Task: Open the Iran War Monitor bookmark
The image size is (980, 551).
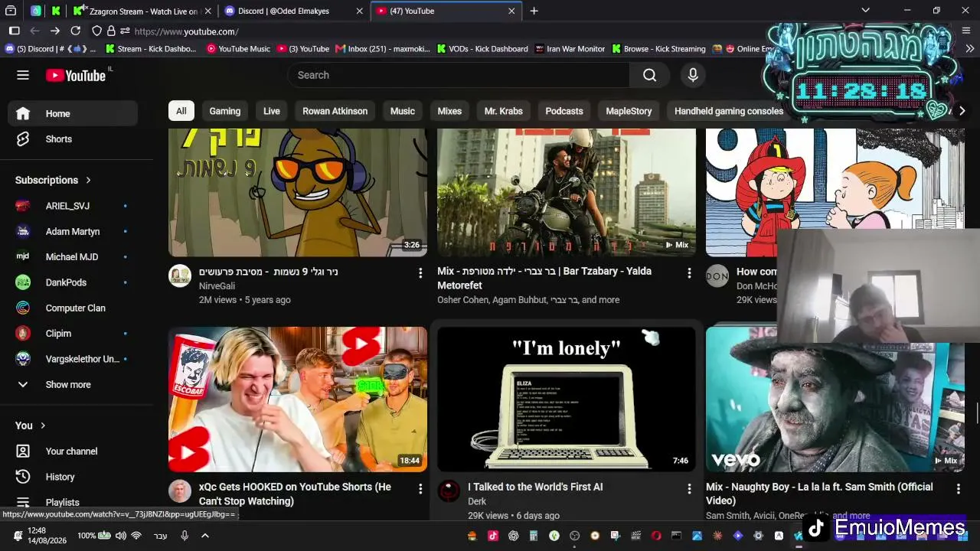Action: (570, 48)
